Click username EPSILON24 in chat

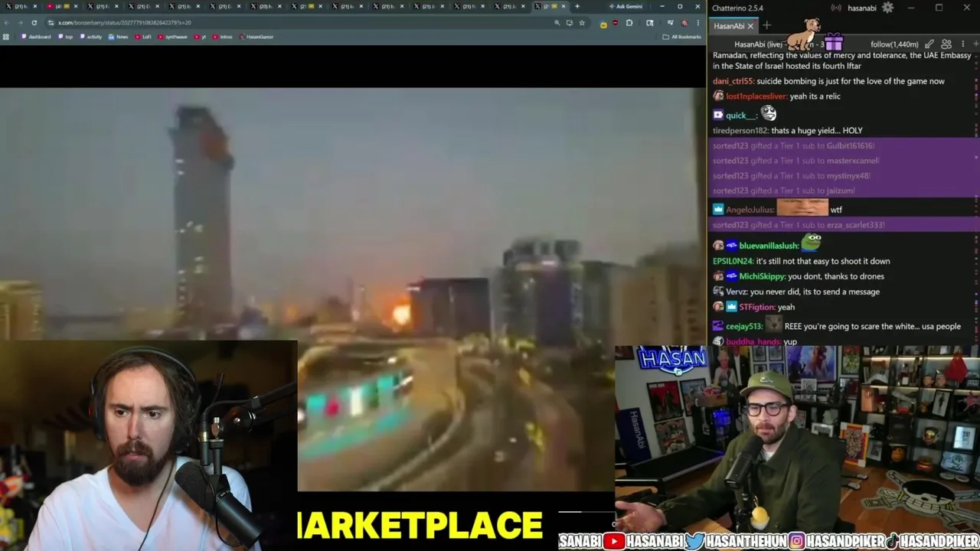[x=732, y=261]
